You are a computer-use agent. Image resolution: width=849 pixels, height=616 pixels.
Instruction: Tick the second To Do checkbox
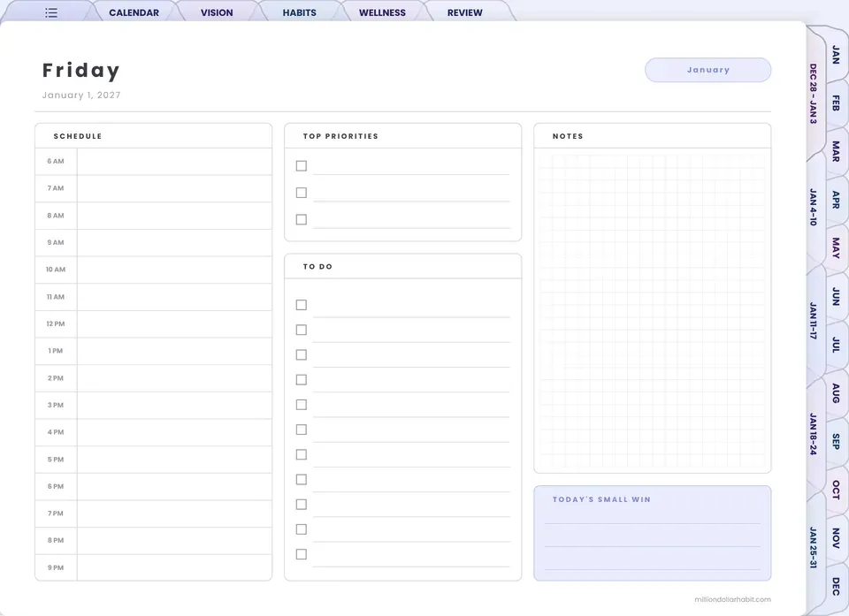tap(302, 330)
